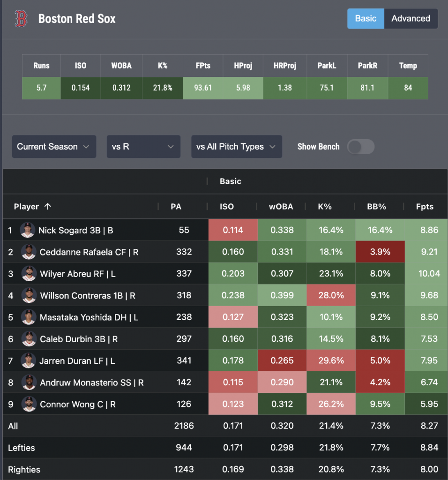Sort by the K% column header in player table

click(x=325, y=207)
